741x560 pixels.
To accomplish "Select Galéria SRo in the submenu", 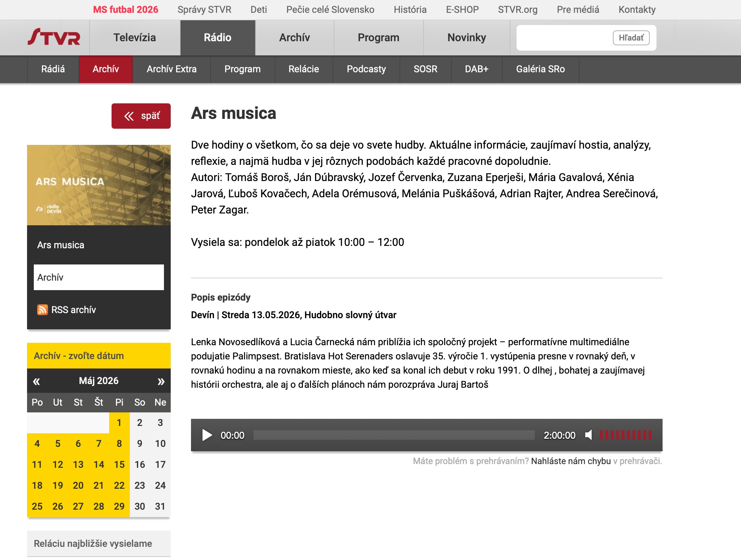I will point(541,69).
